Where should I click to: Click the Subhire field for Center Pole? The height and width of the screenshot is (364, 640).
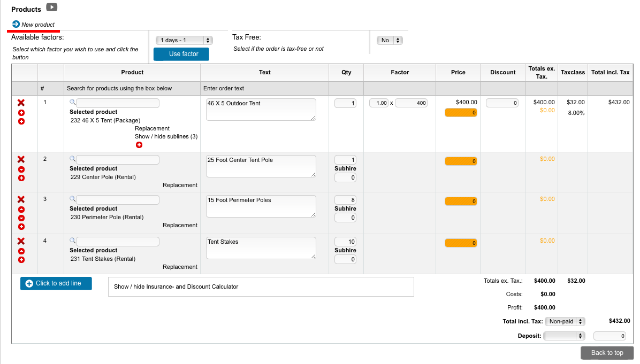click(345, 177)
